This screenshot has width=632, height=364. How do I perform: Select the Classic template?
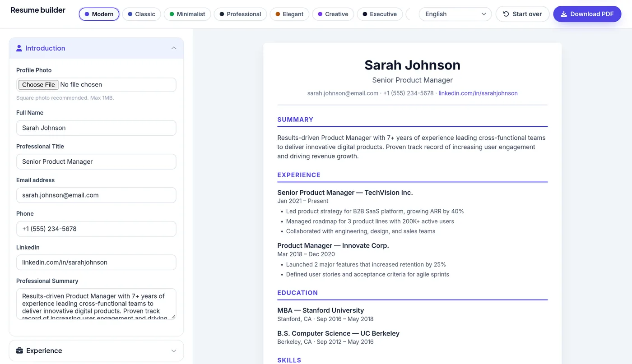click(142, 14)
